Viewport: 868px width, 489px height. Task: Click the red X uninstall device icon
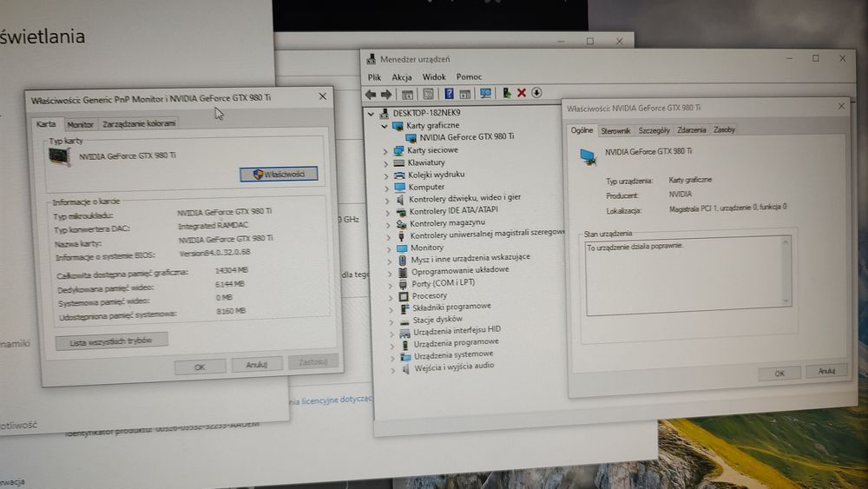[x=522, y=93]
